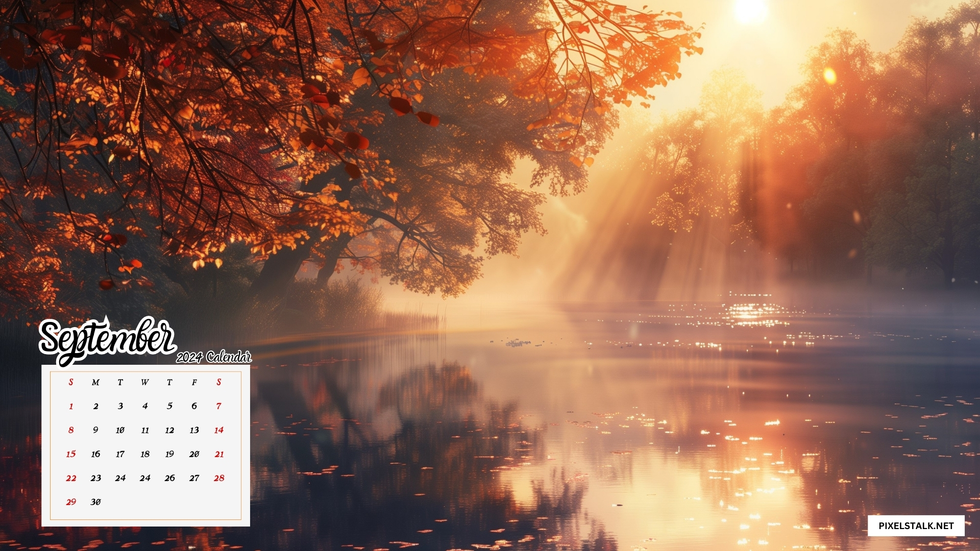Choose date 17 in the calendar

point(120,454)
